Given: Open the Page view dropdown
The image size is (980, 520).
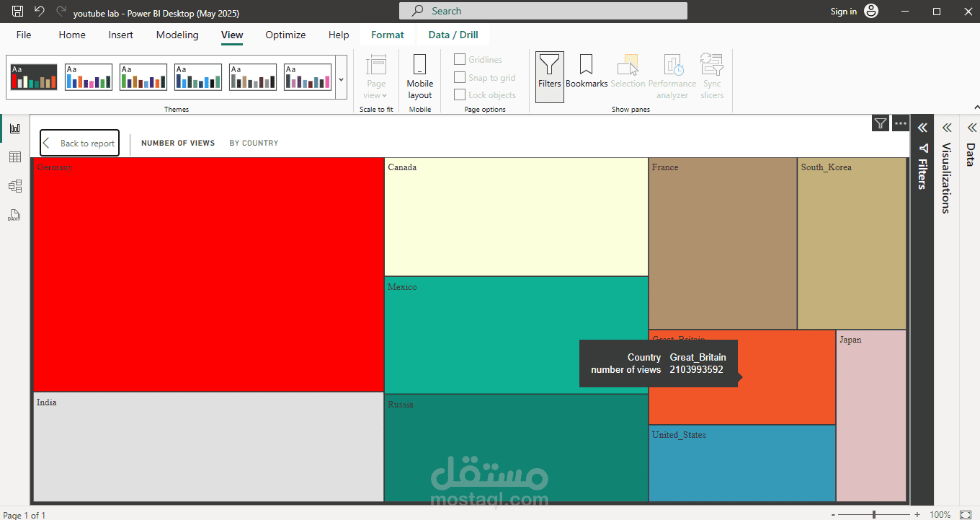Looking at the screenshot, I should [376, 77].
